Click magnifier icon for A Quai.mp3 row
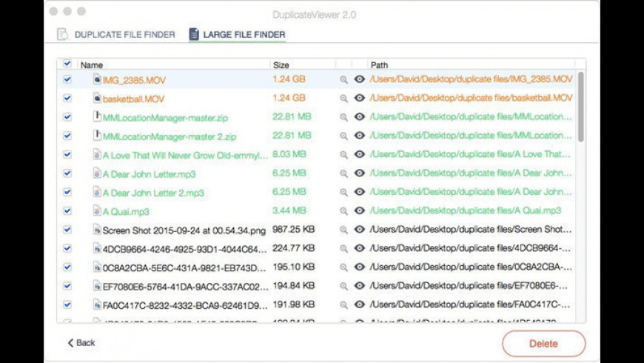Screen dimensions: 644x363 coord(343,211)
